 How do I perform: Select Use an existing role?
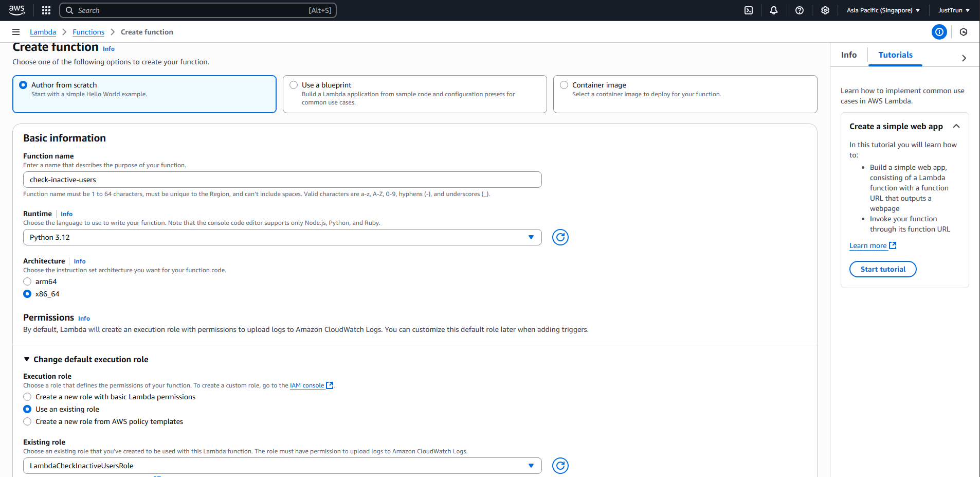coord(27,409)
